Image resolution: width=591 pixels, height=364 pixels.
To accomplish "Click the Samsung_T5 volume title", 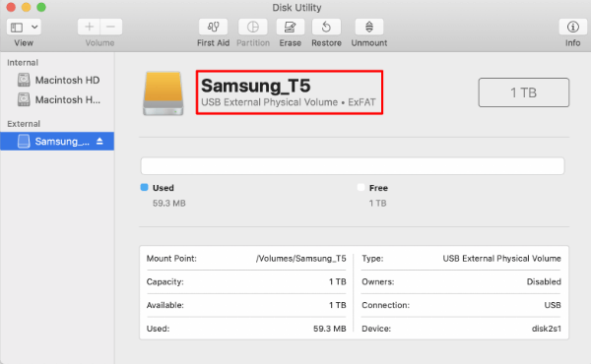I will point(255,86).
